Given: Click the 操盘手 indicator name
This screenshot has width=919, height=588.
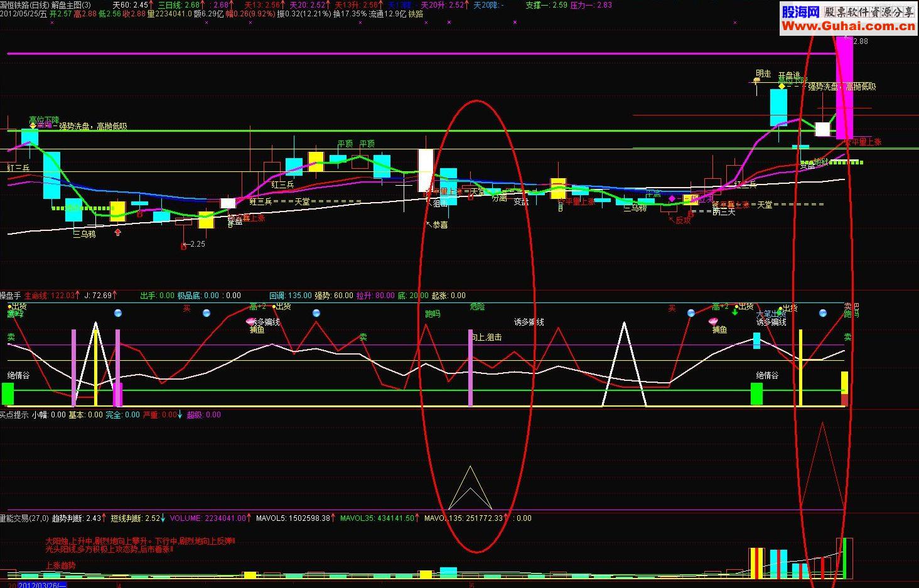Looking at the screenshot, I should pyautogui.click(x=11, y=296).
